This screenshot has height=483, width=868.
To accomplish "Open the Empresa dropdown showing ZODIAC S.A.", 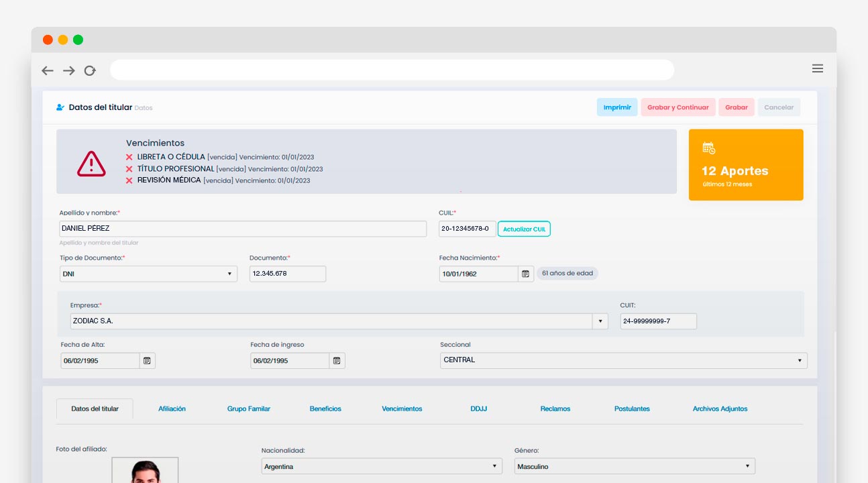I will point(339,321).
